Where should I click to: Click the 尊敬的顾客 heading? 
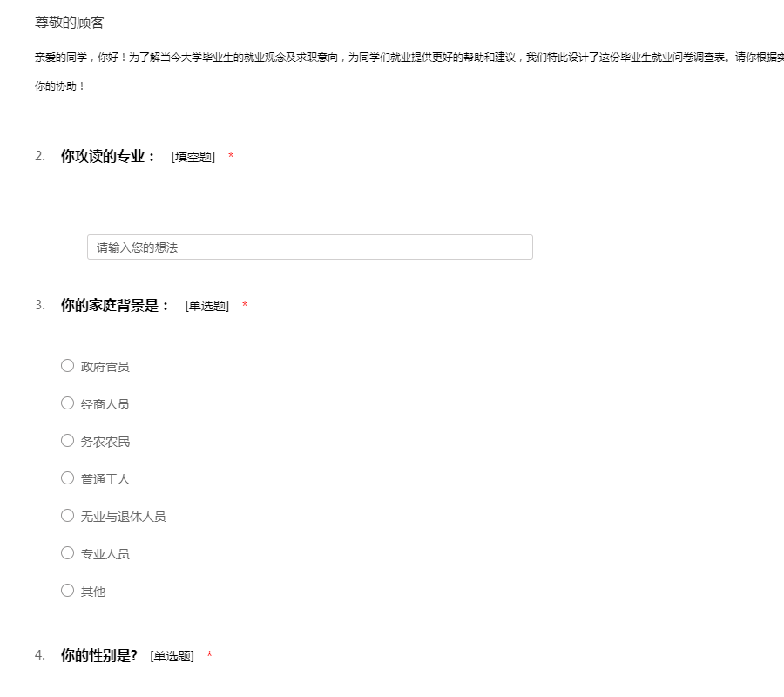click(x=70, y=23)
